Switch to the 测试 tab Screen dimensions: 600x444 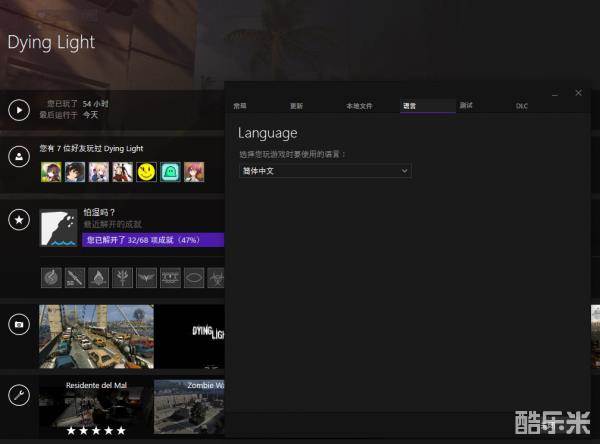coord(466,105)
